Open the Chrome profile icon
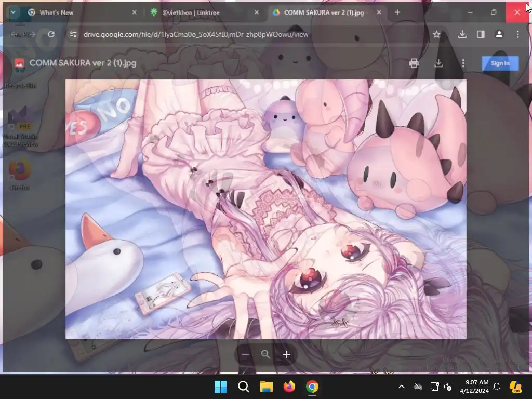This screenshot has width=532, height=399. point(499,34)
